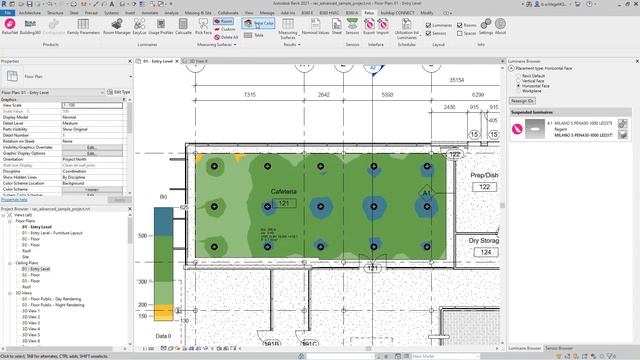Run the Calculate tool

coord(183,26)
